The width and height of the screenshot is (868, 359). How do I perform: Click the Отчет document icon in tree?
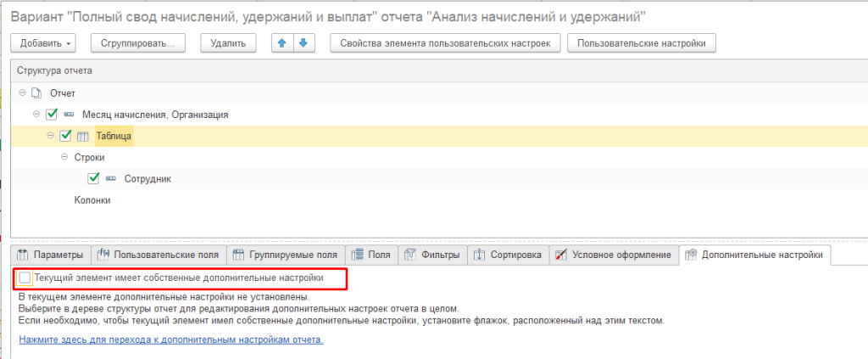[36, 93]
